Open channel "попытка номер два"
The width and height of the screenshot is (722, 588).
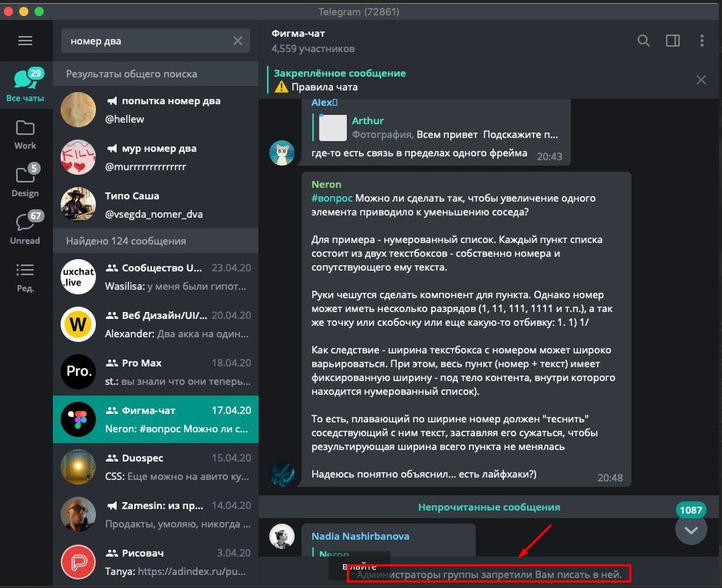coord(156,110)
